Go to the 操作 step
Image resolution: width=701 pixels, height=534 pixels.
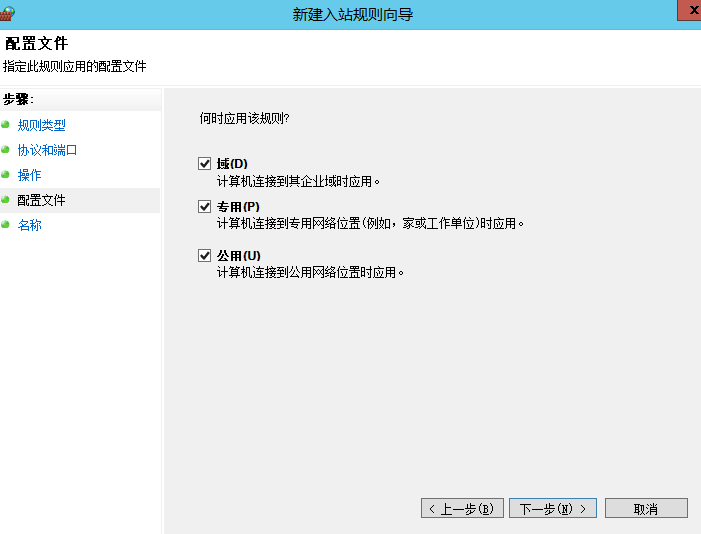30,175
